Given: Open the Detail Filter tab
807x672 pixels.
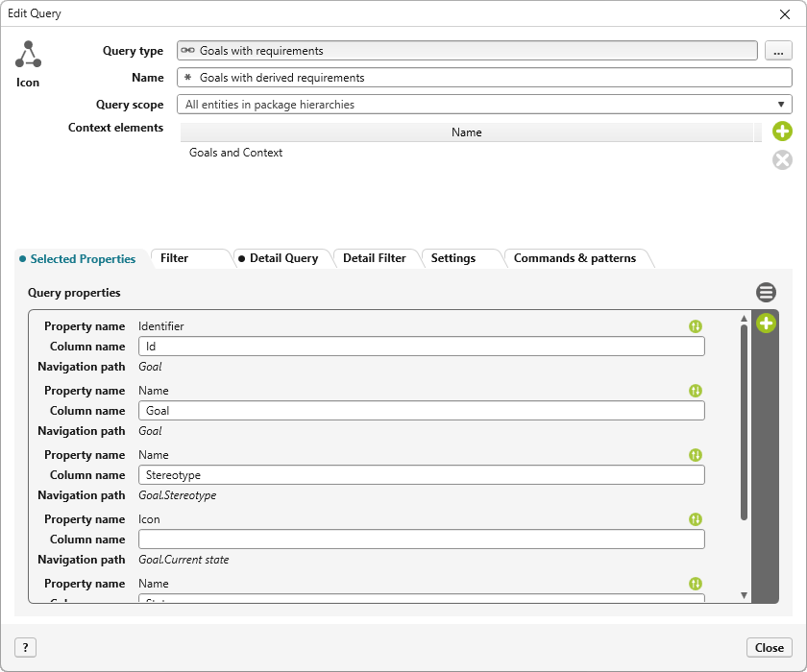Looking at the screenshot, I should (x=374, y=258).
